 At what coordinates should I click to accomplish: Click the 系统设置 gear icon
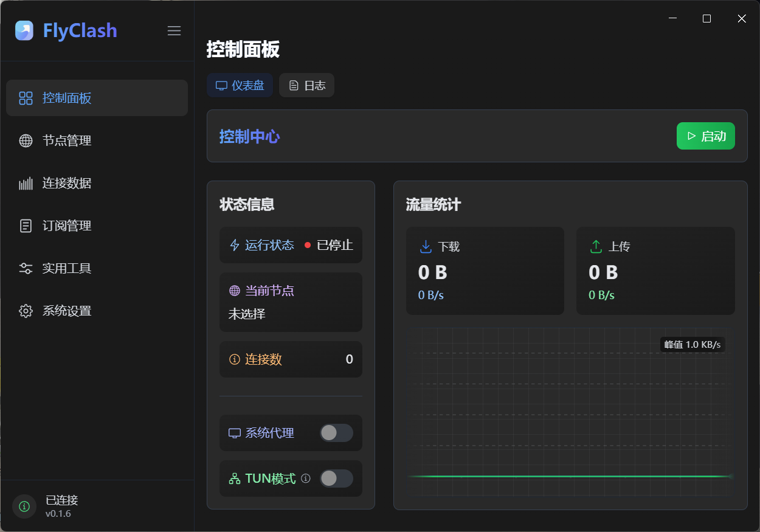[x=26, y=311]
